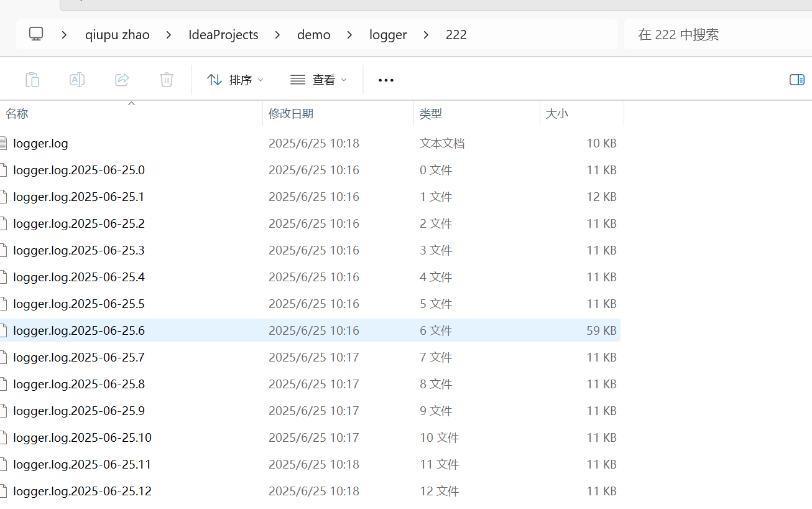Open the See more (...) menu
The height and width of the screenshot is (509, 812).
(x=385, y=80)
